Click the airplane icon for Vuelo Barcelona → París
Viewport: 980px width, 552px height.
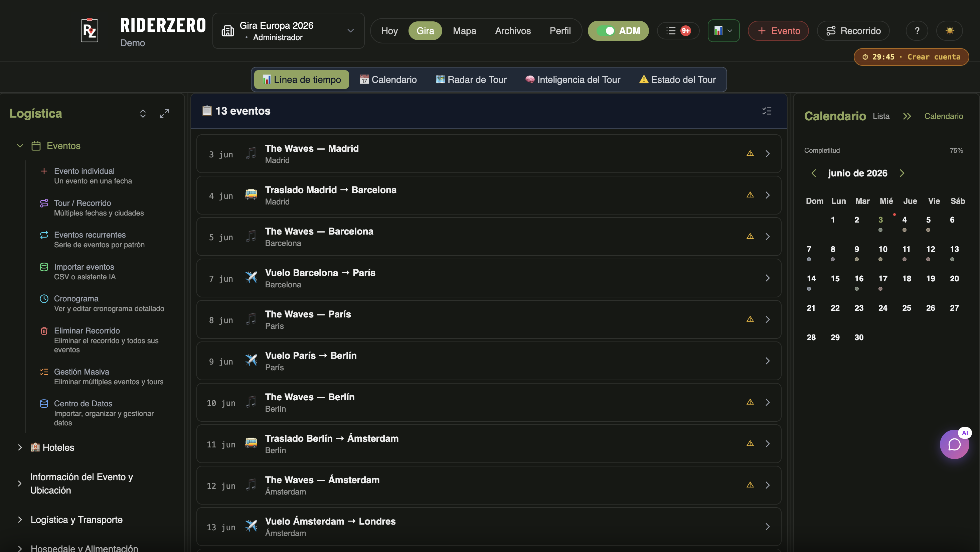[x=251, y=278]
